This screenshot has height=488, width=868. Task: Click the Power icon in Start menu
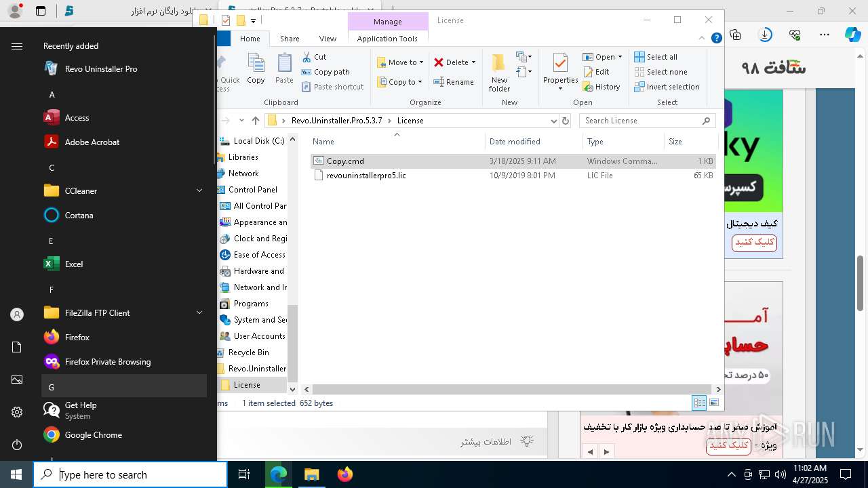(17, 445)
